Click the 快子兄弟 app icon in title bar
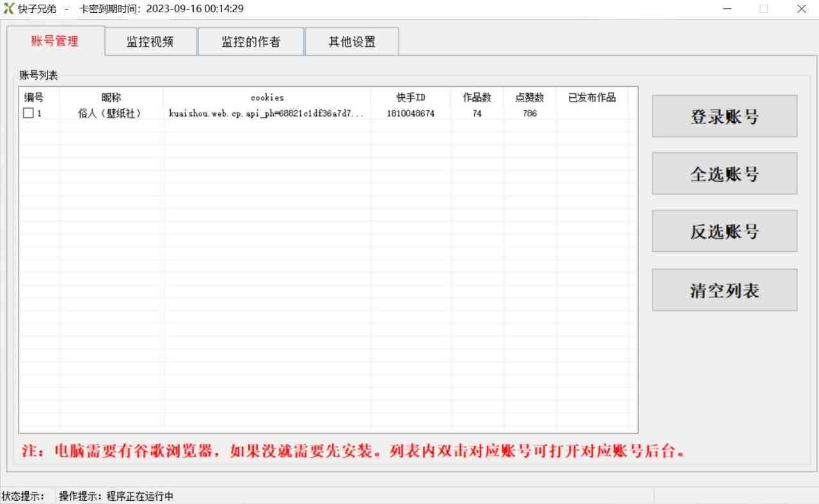The height and width of the screenshot is (504, 819). point(8,9)
